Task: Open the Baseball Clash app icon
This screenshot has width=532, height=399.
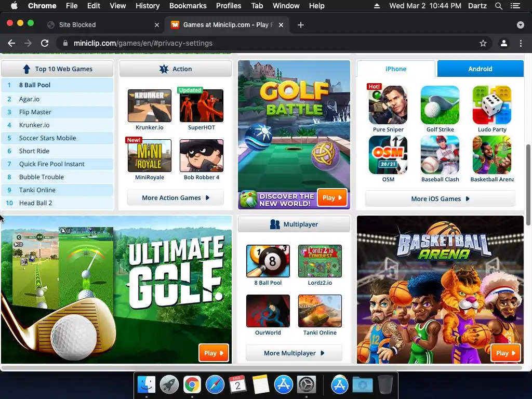Action: click(x=440, y=155)
